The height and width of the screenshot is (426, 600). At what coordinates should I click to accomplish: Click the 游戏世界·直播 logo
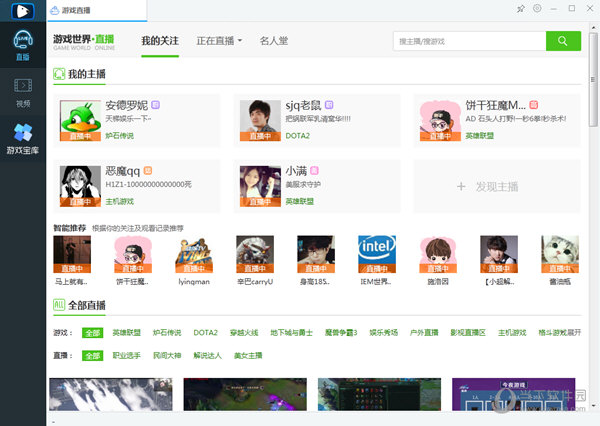(x=84, y=42)
